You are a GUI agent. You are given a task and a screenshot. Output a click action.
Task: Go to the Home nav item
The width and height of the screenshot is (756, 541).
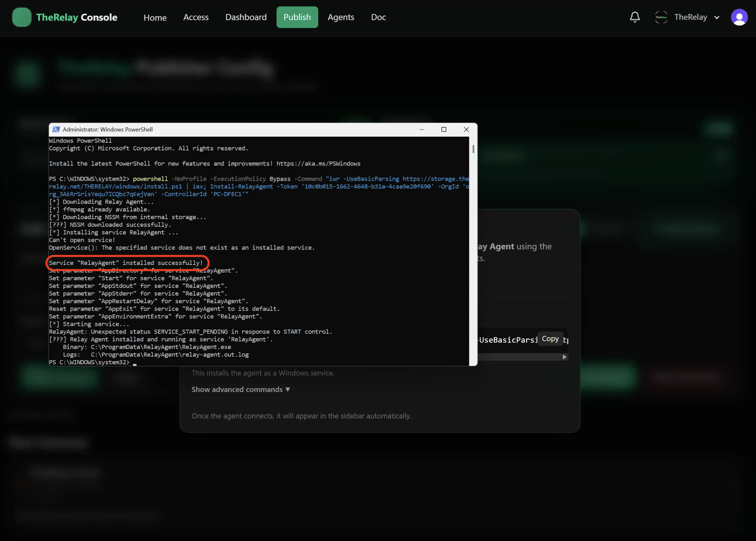pyautogui.click(x=155, y=17)
